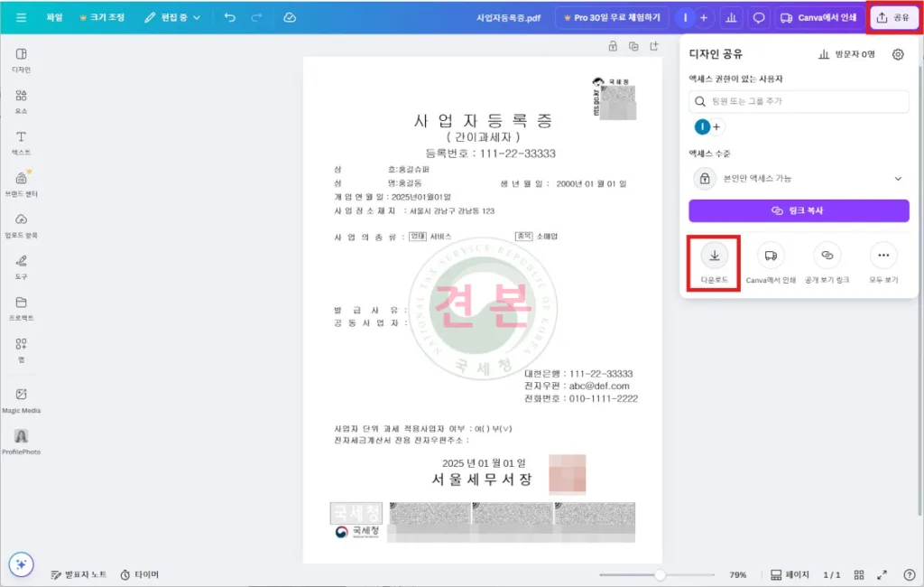
Task: Click the undo arrow in top bar
Action: coord(230,17)
